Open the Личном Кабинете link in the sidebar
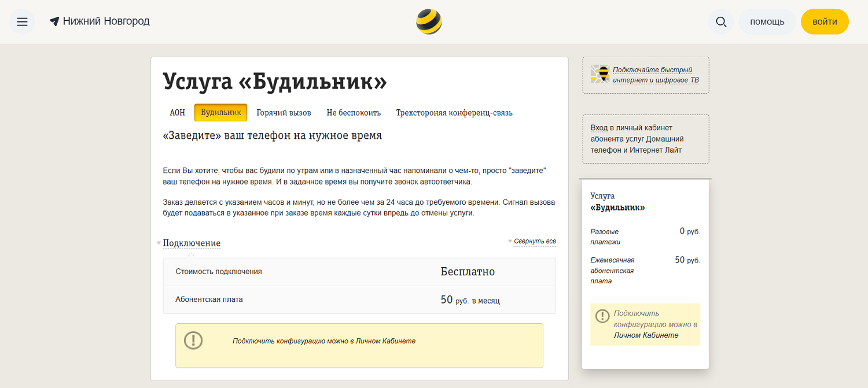The image size is (868, 388). coord(646,335)
